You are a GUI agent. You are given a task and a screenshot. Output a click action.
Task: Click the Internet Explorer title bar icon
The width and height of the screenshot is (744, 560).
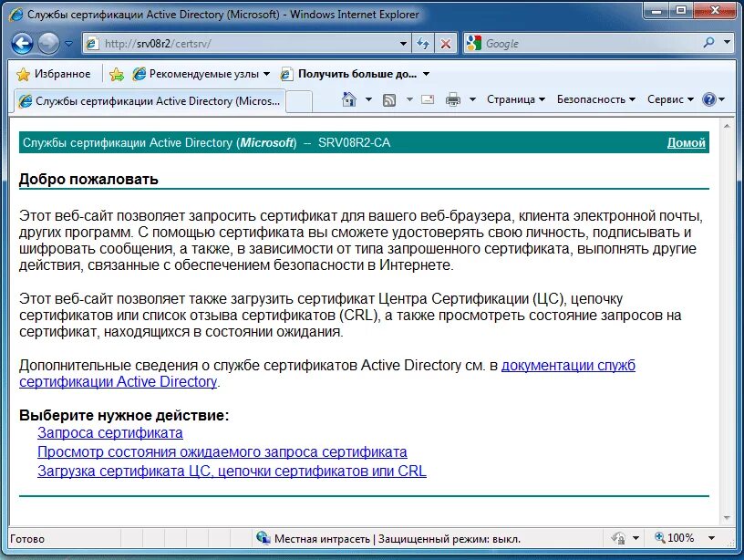click(x=15, y=15)
